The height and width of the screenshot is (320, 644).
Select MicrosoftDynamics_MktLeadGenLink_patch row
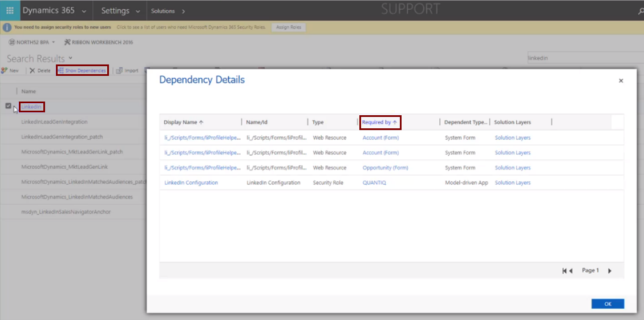[72, 152]
